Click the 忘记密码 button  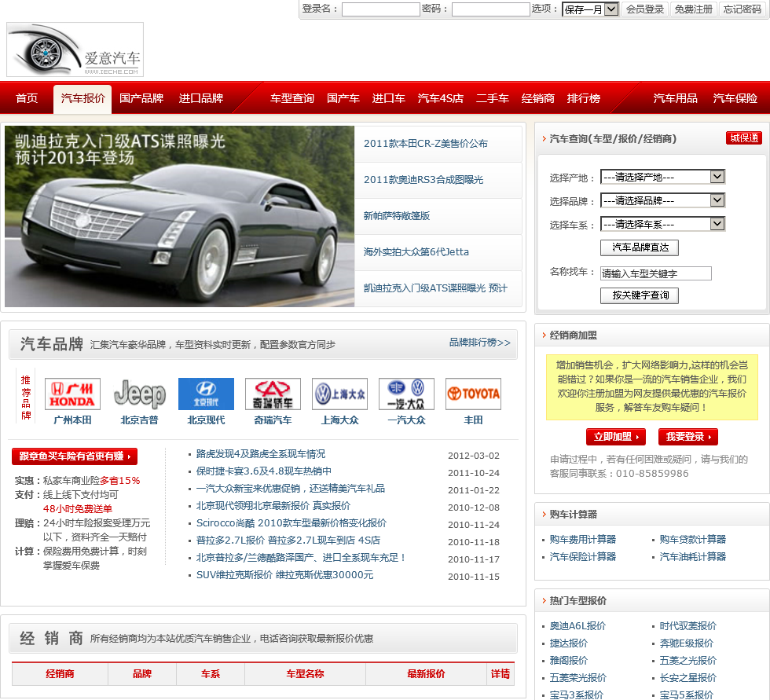point(742,9)
